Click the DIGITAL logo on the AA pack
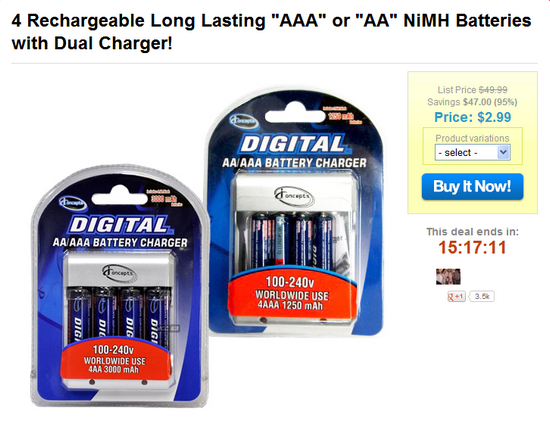This screenshot has height=436, width=550. pyautogui.click(x=120, y=224)
